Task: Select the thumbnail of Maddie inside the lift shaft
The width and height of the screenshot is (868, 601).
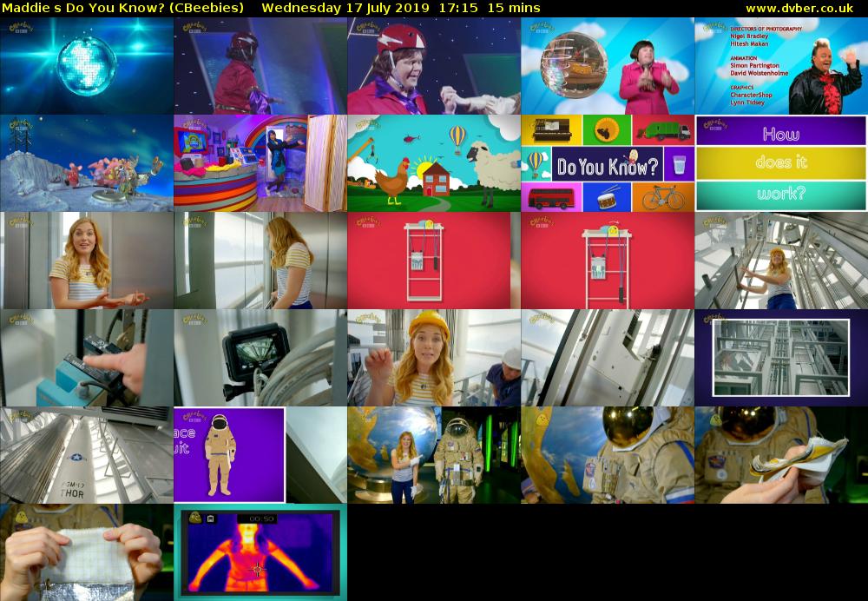Action: pyautogui.click(x=781, y=261)
